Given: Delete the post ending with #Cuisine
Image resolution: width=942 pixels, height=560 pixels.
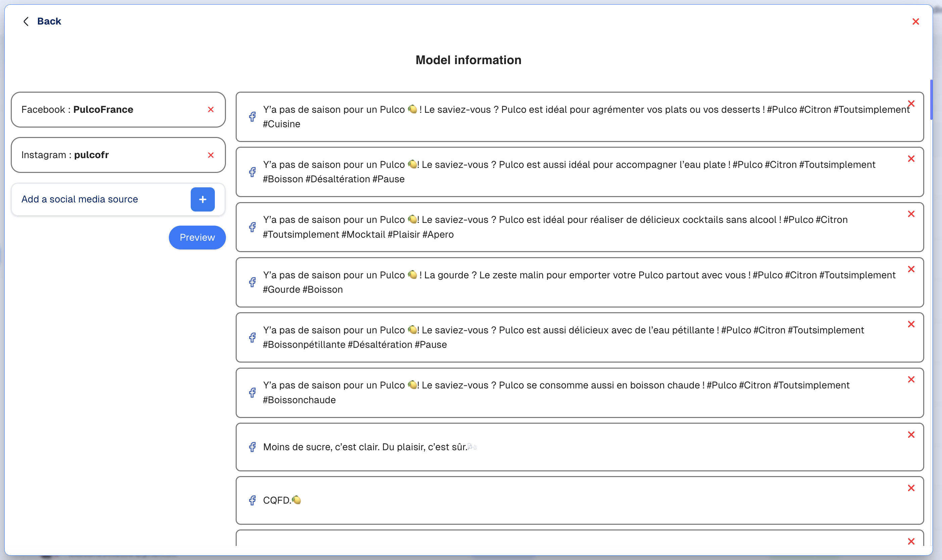Looking at the screenshot, I should [911, 103].
